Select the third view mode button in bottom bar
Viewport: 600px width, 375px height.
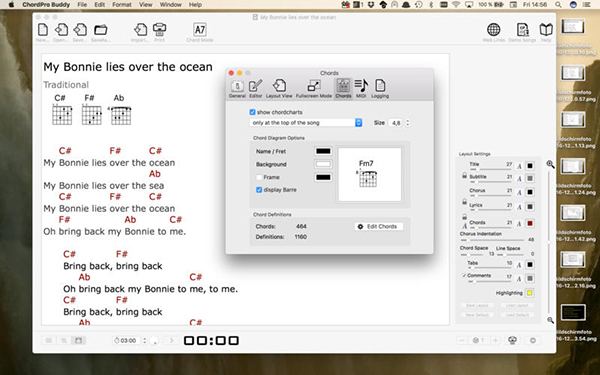78,340
